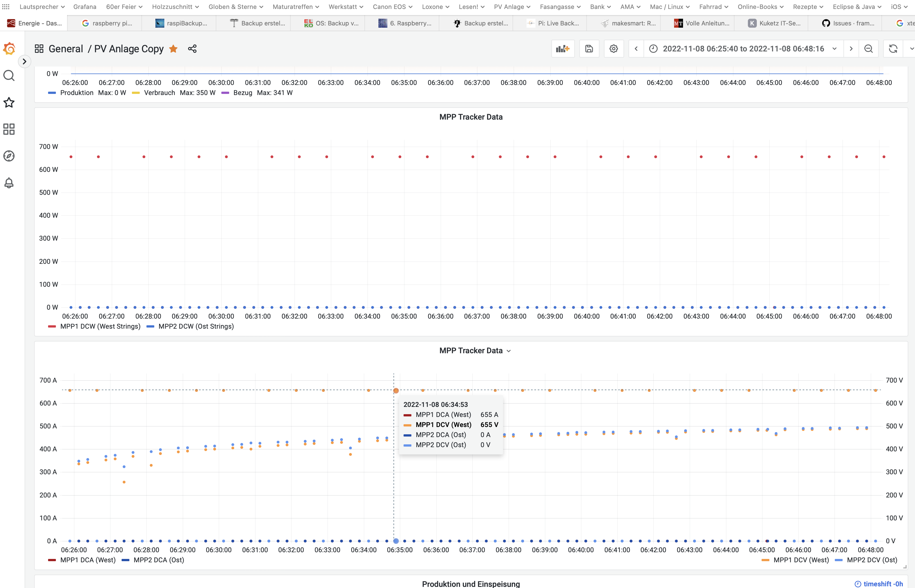Share dashboard using the share icon
The image size is (915, 588).
192,49
